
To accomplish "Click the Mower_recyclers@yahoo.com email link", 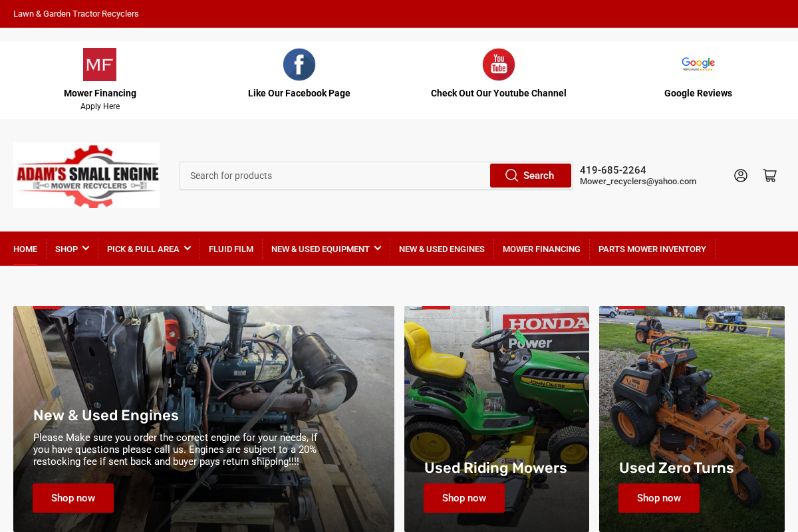I will (x=638, y=181).
